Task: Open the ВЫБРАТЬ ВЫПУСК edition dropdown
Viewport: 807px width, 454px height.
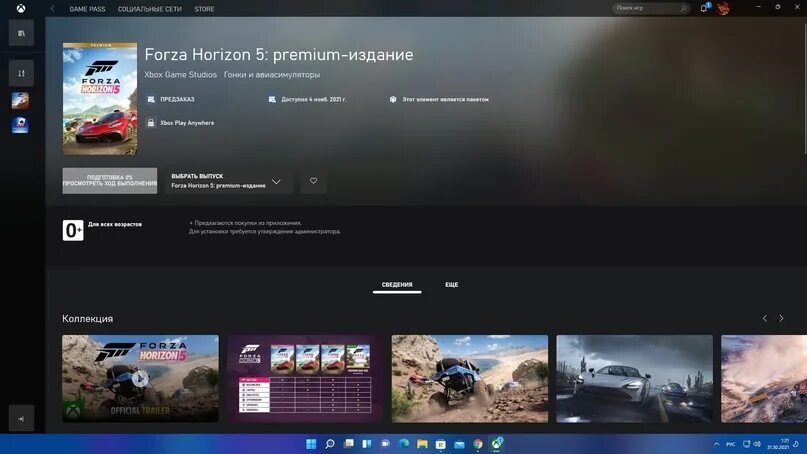Action: [229, 181]
